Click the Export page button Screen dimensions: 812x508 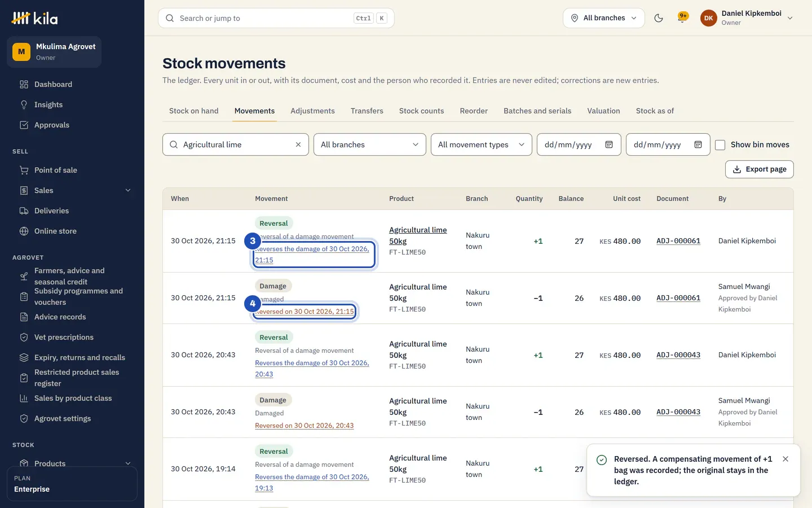pos(759,169)
